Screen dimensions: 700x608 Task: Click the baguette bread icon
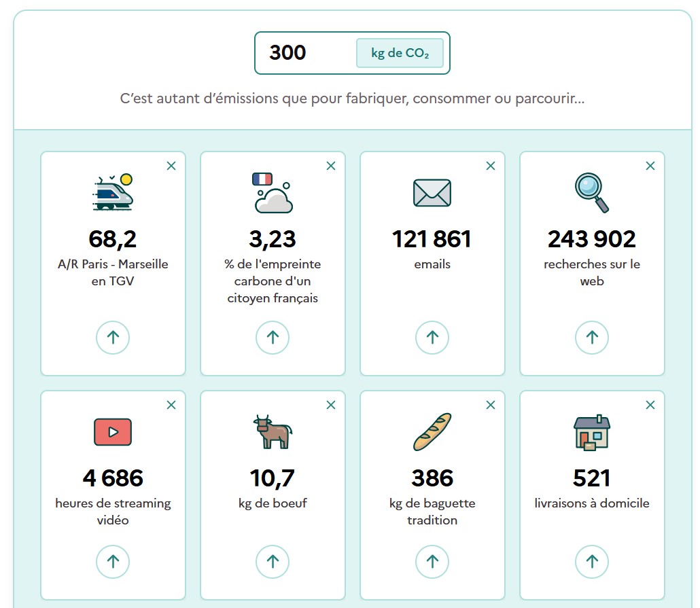432,431
